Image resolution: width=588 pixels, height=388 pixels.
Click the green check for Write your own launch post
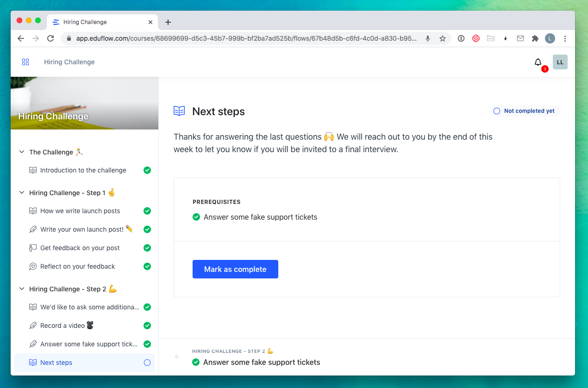(147, 229)
